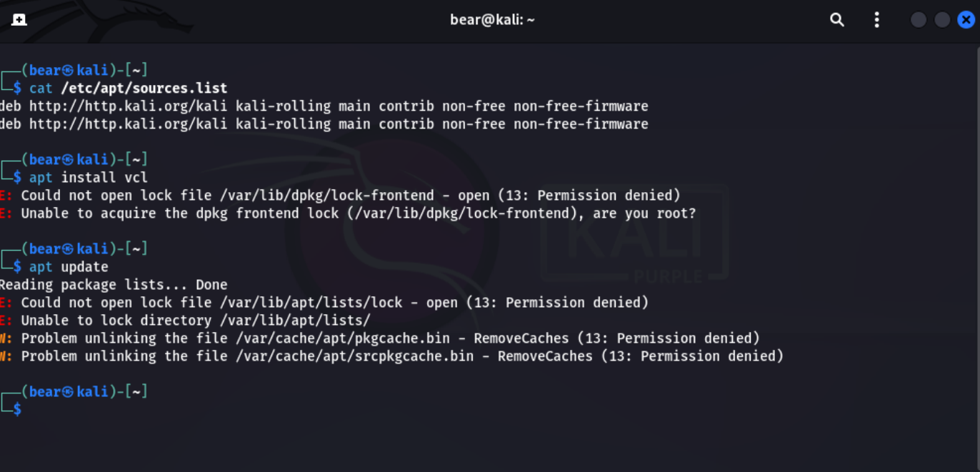The width and height of the screenshot is (980, 472).
Task: Click the 'apt update' command text
Action: tap(69, 267)
